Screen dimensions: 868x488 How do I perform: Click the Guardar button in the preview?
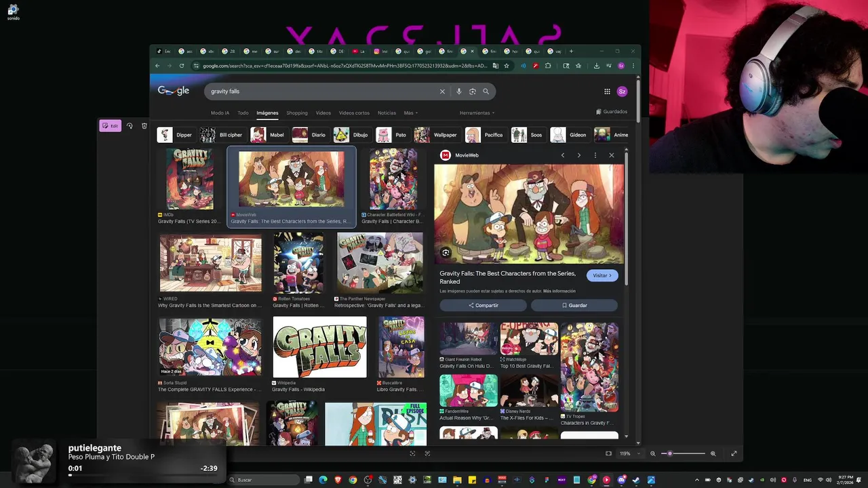(x=574, y=306)
